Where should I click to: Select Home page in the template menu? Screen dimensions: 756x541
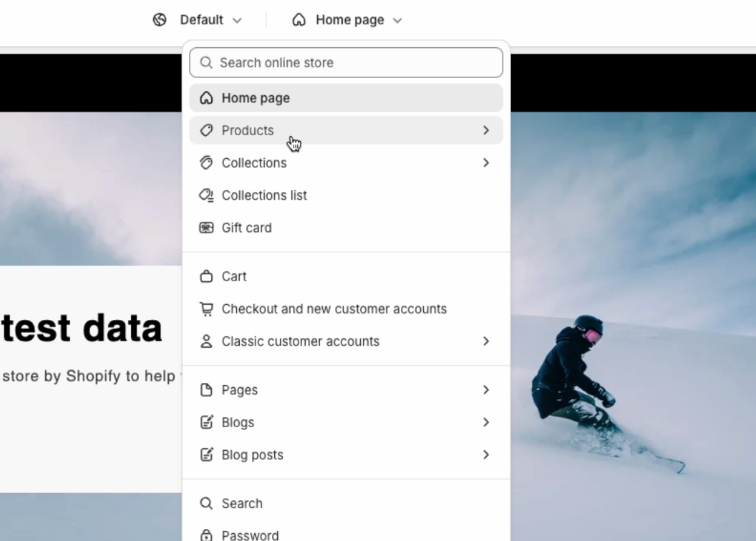click(x=346, y=98)
